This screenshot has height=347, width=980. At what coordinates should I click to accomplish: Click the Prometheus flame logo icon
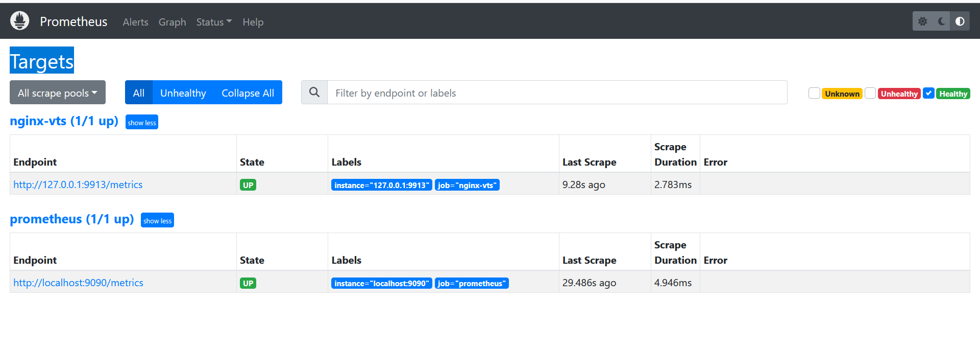point(19,21)
